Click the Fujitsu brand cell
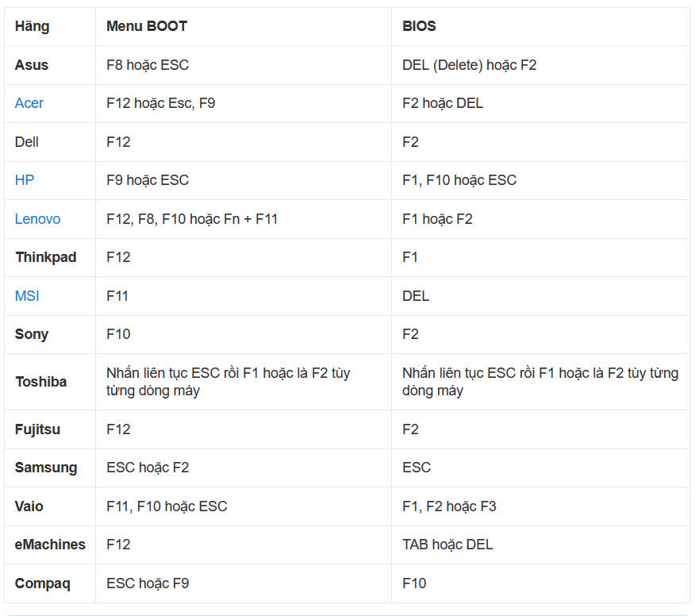699x616 pixels. (x=37, y=429)
